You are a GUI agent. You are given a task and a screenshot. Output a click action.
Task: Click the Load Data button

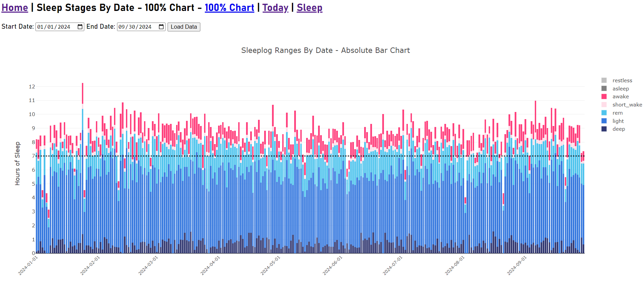tap(184, 27)
